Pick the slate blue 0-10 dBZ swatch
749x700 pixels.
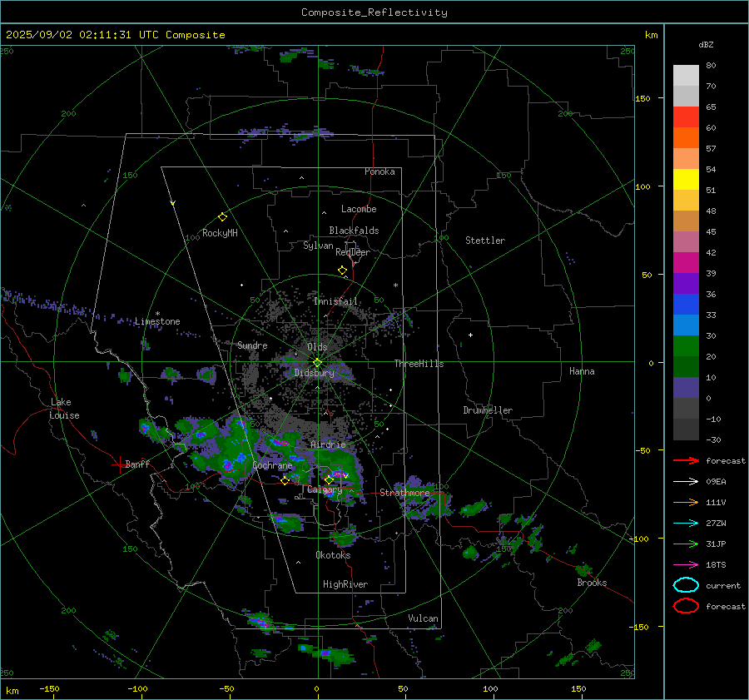tap(686, 388)
